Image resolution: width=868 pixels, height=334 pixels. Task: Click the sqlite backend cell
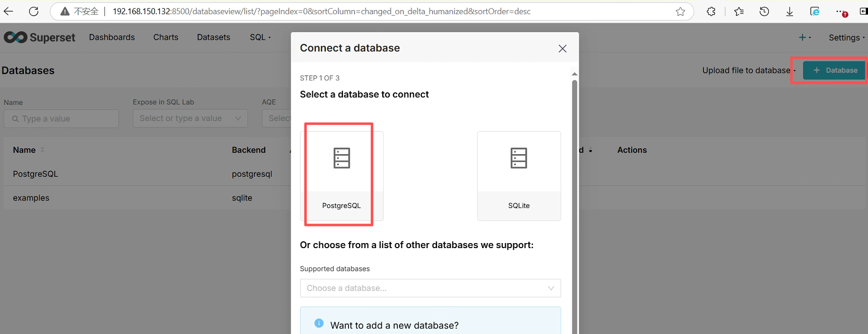click(242, 198)
